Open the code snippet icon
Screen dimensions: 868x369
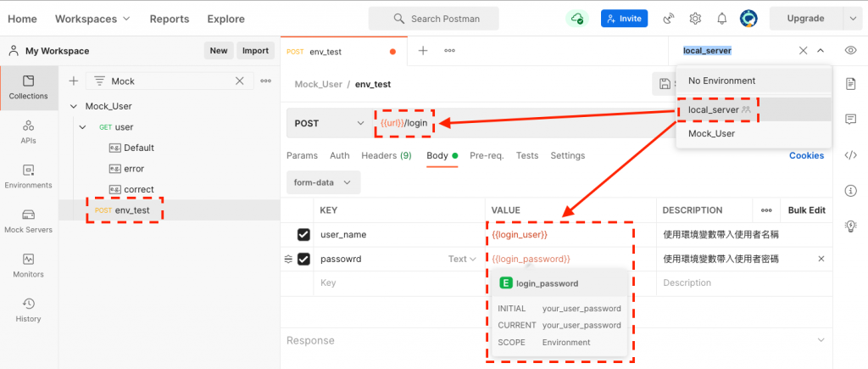[851, 155]
